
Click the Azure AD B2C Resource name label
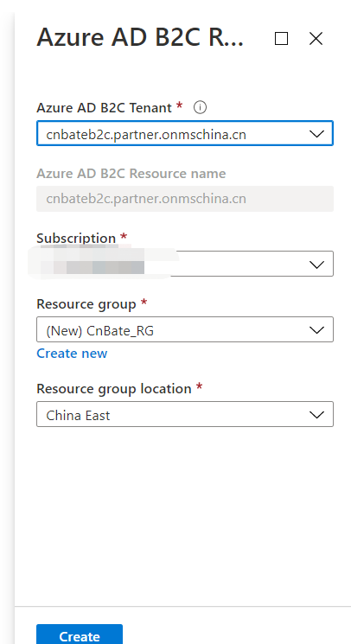(x=131, y=174)
